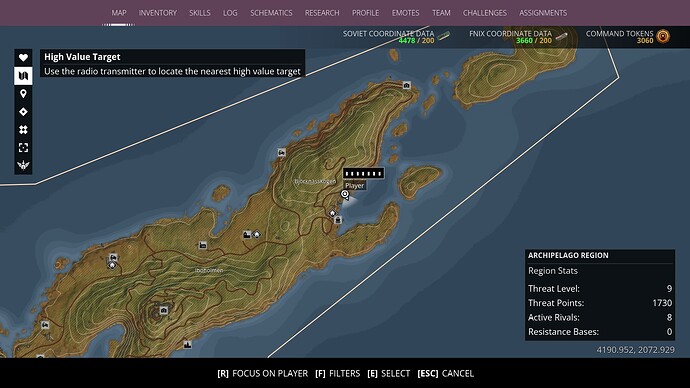Open the Schematics tab
This screenshot has width=690, height=388.
click(x=271, y=13)
